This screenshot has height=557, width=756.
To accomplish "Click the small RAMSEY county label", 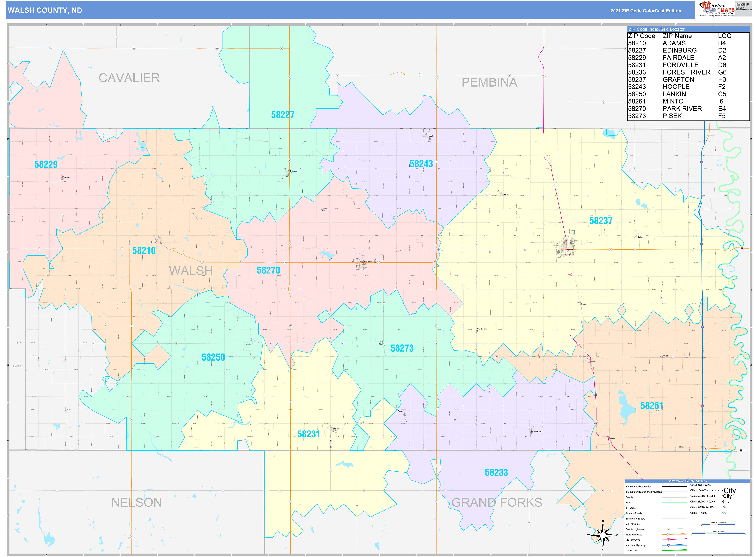I will pyautogui.click(x=18, y=366).
